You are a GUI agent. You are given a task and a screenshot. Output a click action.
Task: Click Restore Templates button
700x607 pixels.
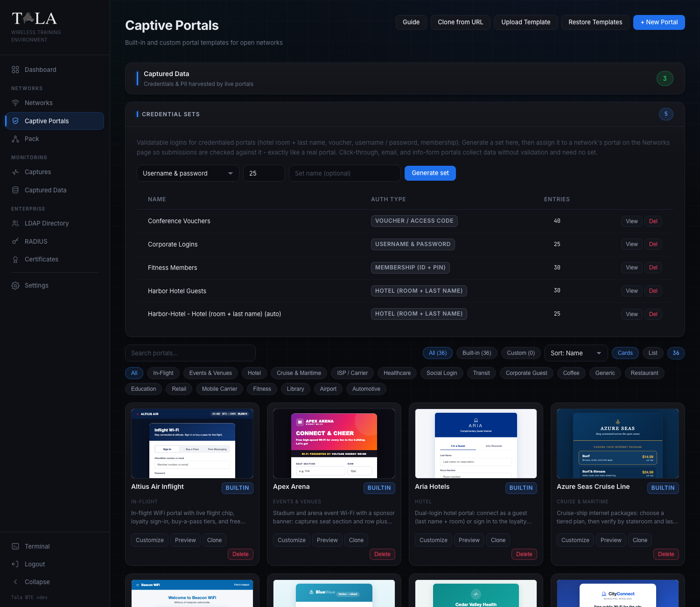[595, 22]
